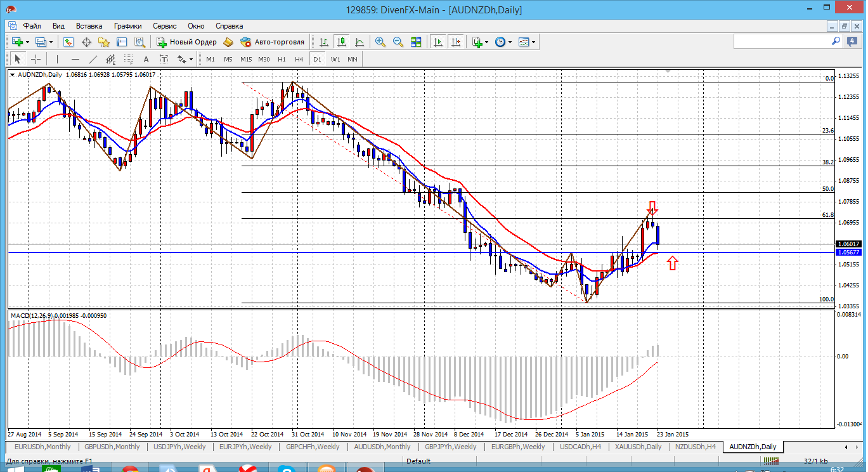Switch chart to bar chart mode
The image size is (868, 472).
(324, 42)
